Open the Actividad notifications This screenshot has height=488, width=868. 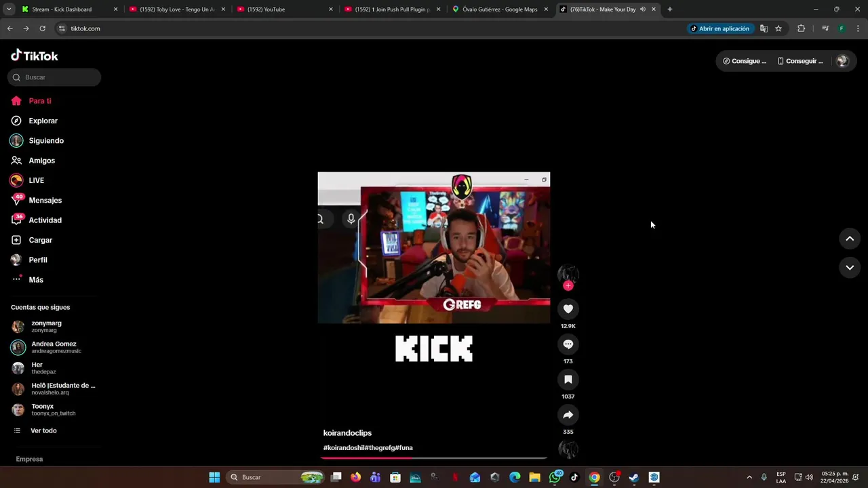point(36,220)
